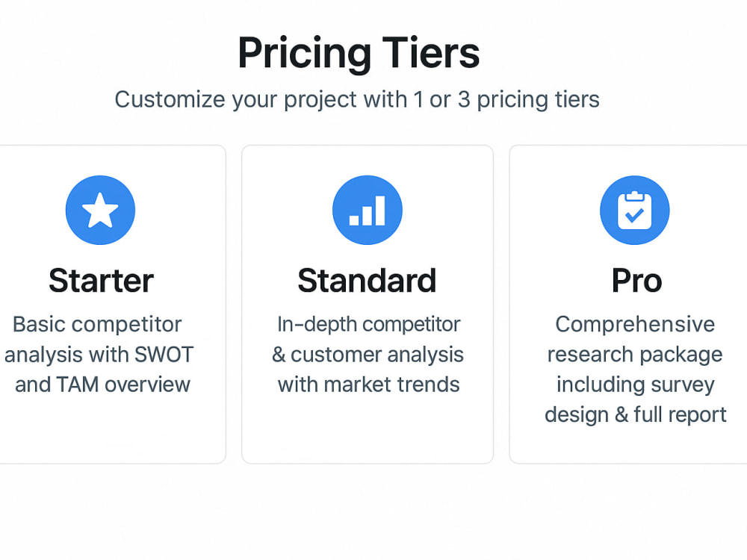Screen dimensions: 747x560
Task: Select the Standard tier title
Action: tap(367, 281)
